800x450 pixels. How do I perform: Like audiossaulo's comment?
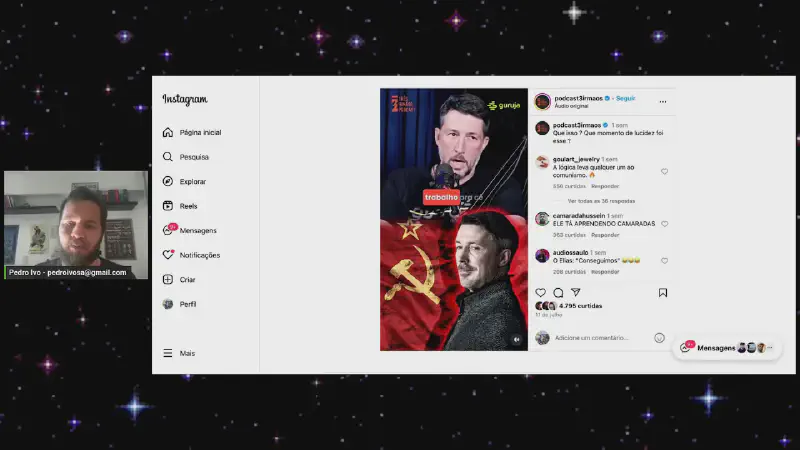click(664, 261)
